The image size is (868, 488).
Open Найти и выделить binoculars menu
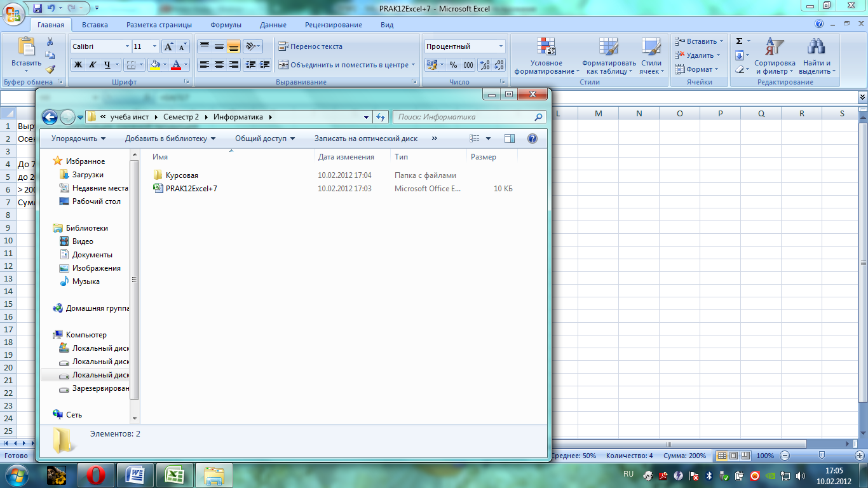pyautogui.click(x=817, y=56)
